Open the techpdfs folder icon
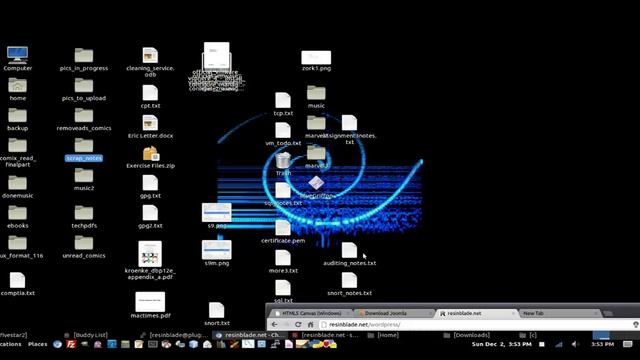Image resolution: width=640 pixels, height=360 pixels. (x=84, y=213)
